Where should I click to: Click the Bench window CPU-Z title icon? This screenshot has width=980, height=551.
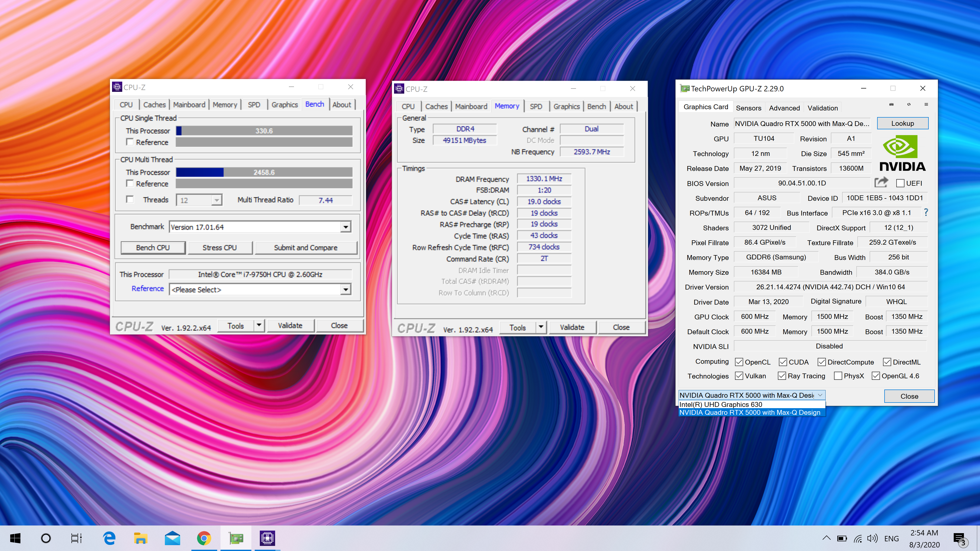point(117,87)
